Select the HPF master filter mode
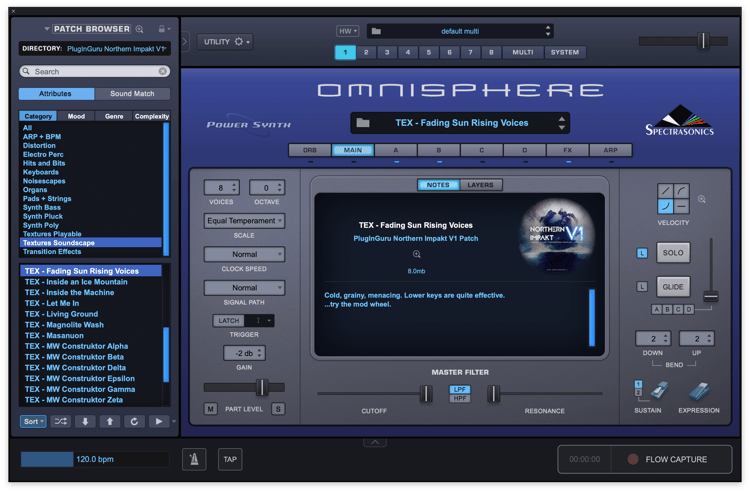 460,398
